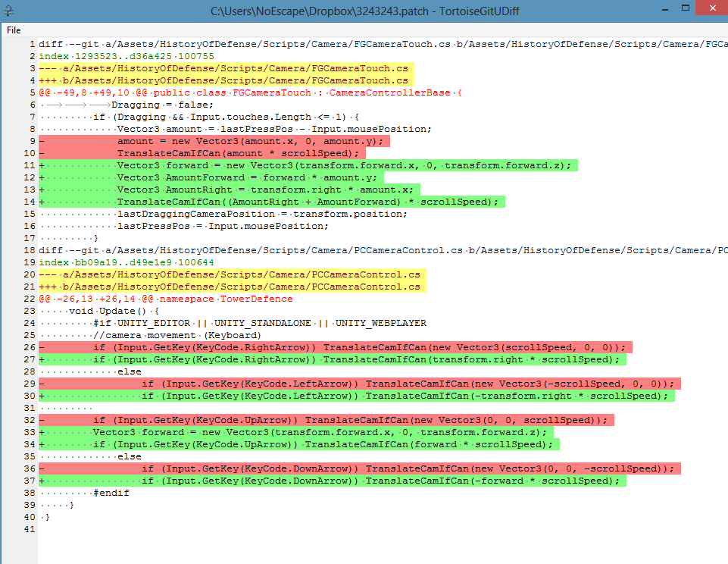Click the '--- a/Assets' FGCameraTouch.cs line

[x=226, y=68]
